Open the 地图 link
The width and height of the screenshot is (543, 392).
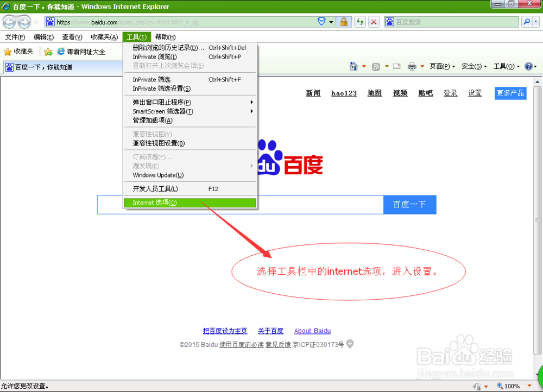tap(375, 93)
